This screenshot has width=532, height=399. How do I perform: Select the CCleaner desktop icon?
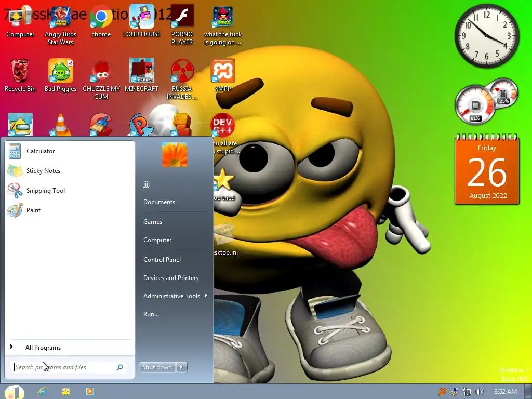[x=101, y=125]
